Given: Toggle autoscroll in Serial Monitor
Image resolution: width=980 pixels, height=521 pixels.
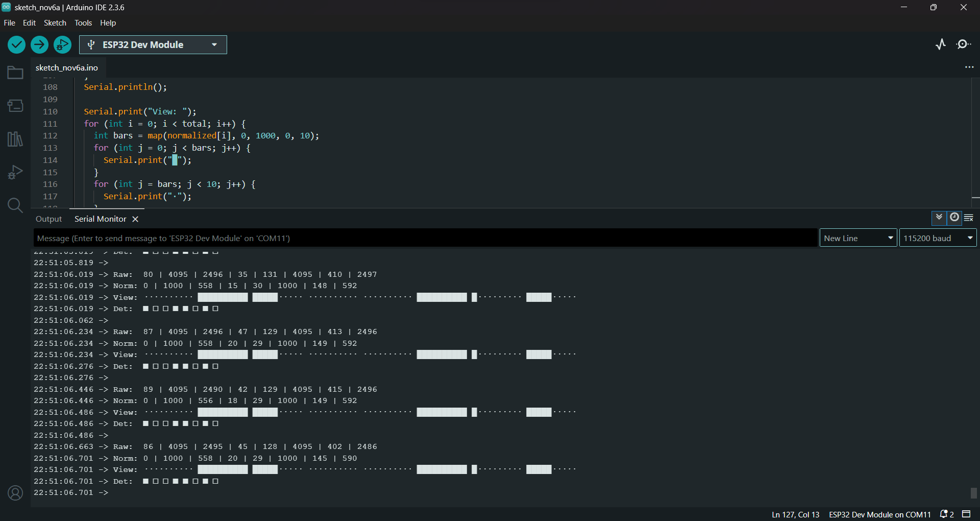Looking at the screenshot, I should 939,218.
